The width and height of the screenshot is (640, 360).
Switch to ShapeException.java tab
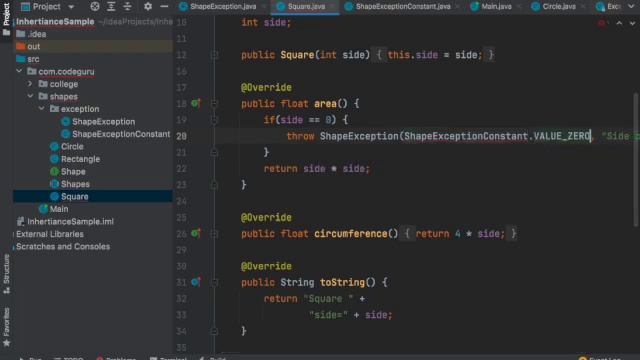click(223, 7)
